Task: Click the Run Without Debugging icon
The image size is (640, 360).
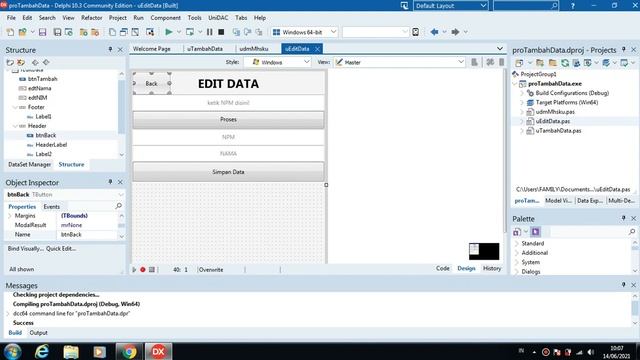Action: 190,32
